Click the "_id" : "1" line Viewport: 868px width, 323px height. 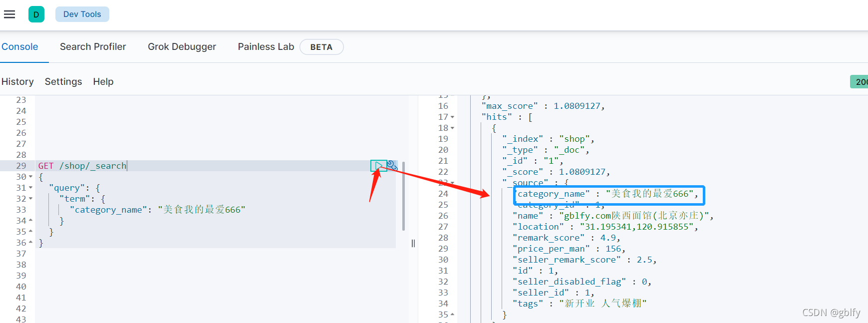(533, 161)
